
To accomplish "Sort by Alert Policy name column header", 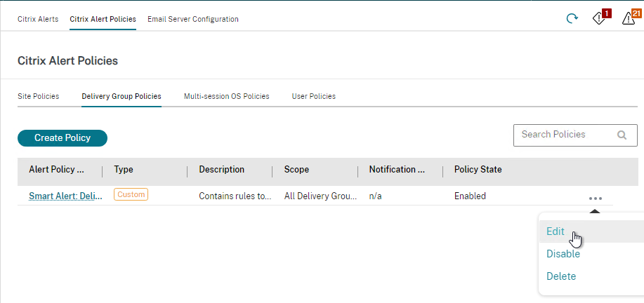I will click(x=57, y=169).
